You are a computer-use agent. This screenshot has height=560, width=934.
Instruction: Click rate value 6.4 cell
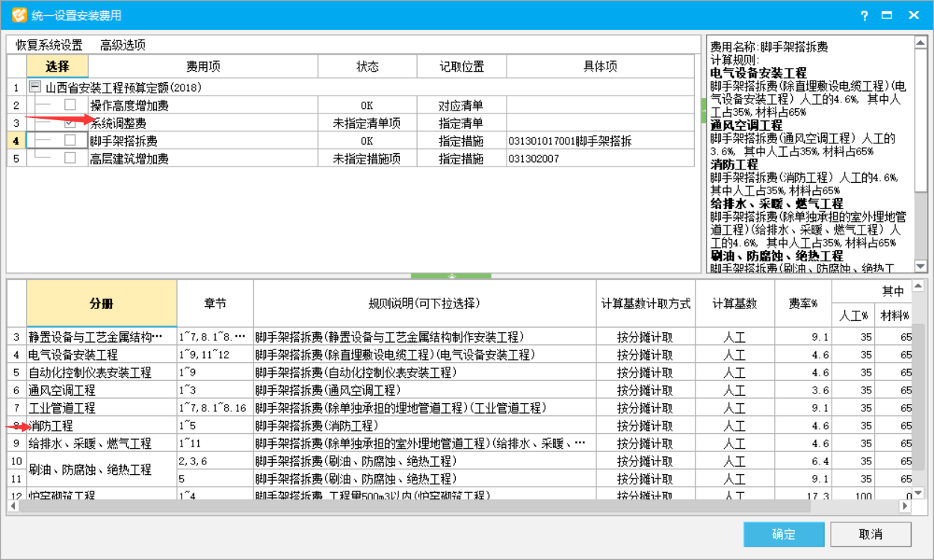pyautogui.click(x=803, y=461)
